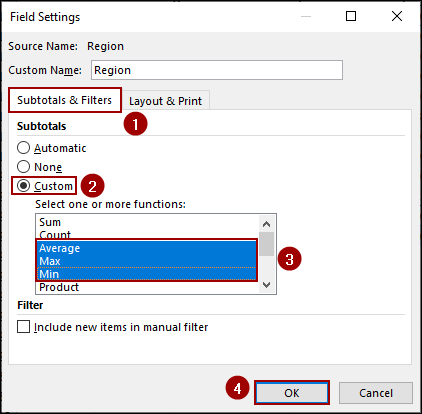
Task: Enable Include new items in manual filter
Action: (x=23, y=327)
